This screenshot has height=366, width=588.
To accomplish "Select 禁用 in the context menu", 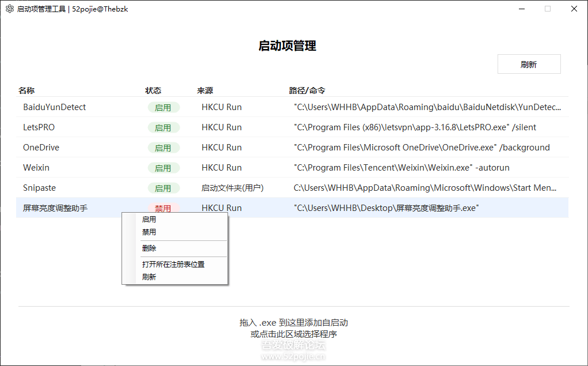I will click(x=149, y=232).
